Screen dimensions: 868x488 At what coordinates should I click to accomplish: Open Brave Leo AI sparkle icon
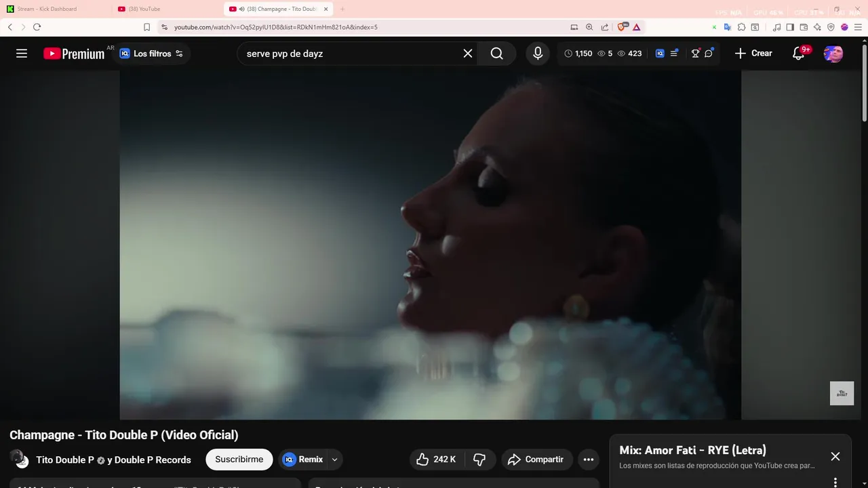[x=817, y=27]
